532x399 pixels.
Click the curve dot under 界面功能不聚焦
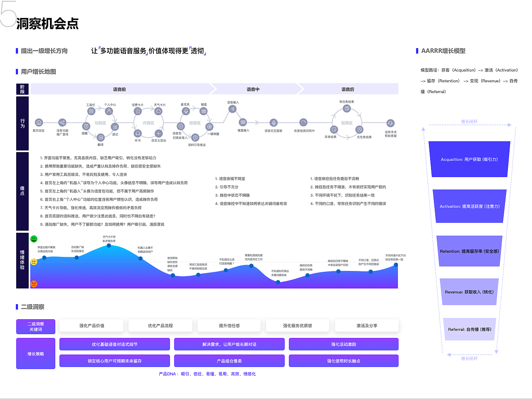[x=44, y=258]
